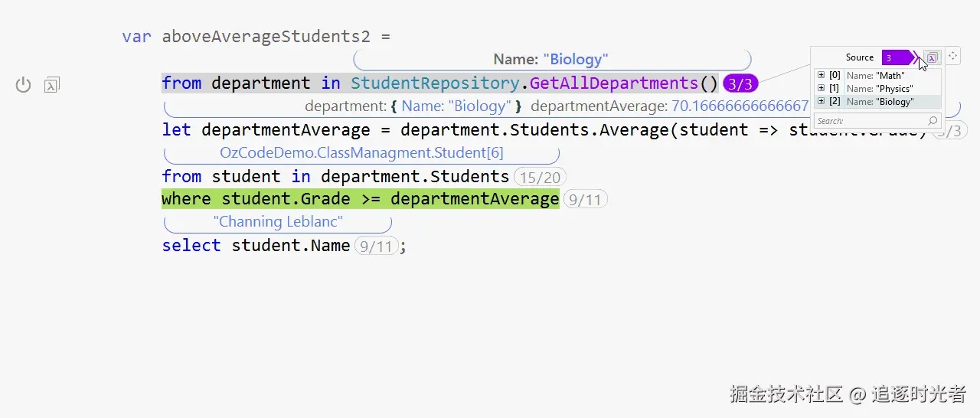Screen dimensions: 980x418
Task: Expand item [2] Biology
Action: 821,101
